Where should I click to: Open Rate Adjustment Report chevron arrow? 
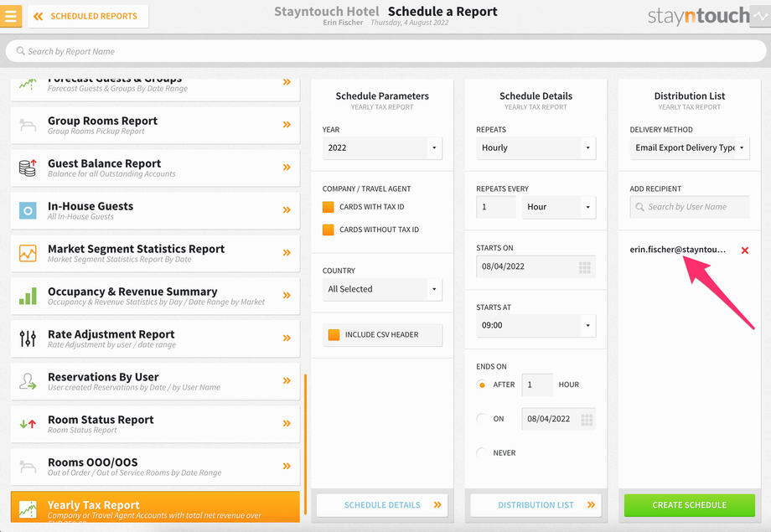coord(287,338)
